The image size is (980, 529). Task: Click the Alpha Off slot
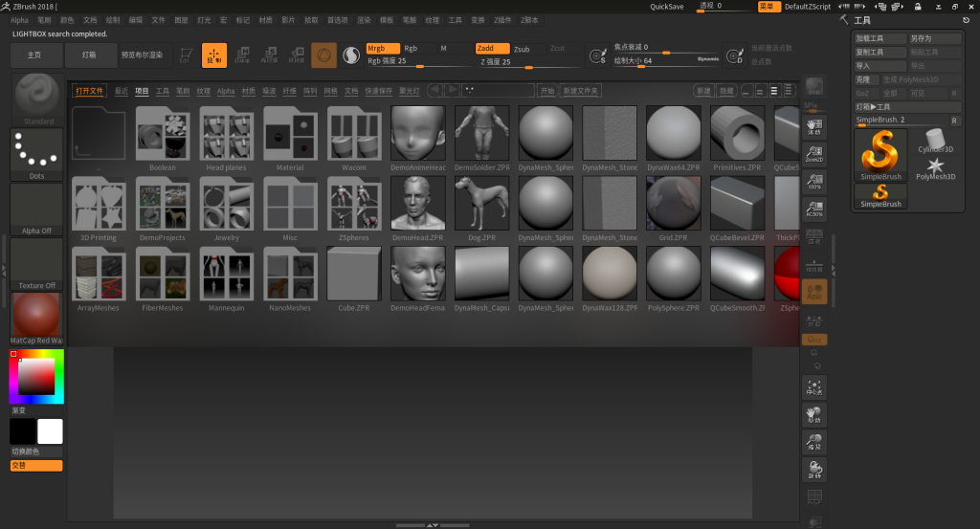36,206
